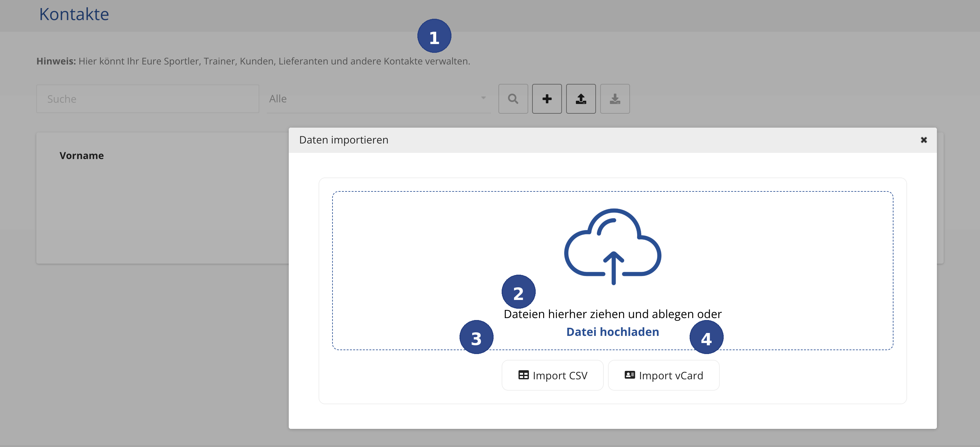Close the Daten importieren dialog via X

[x=924, y=140]
